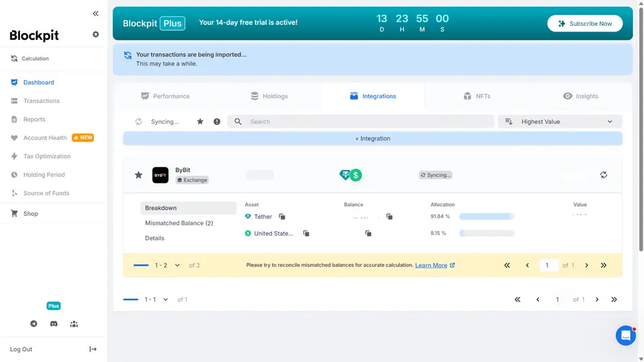Open the Telegram community icon
Screen dimensions: 644x362
[x=33, y=324]
